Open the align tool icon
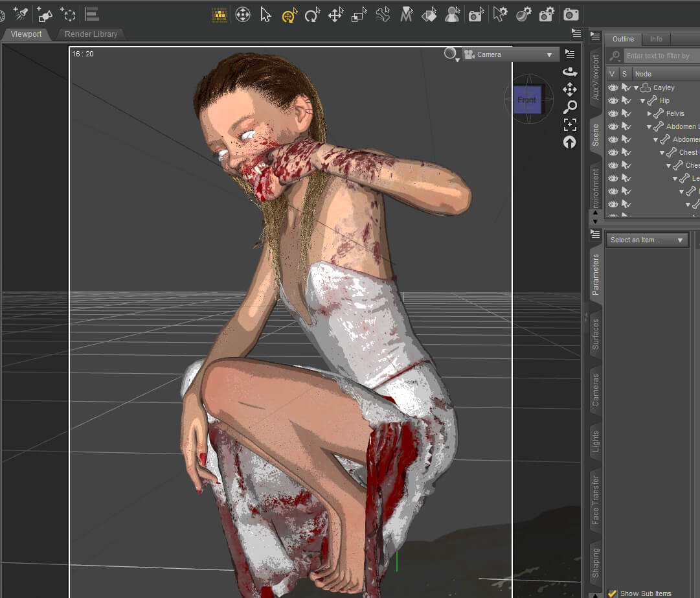Screen dimensions: 700x598 pos(92,14)
